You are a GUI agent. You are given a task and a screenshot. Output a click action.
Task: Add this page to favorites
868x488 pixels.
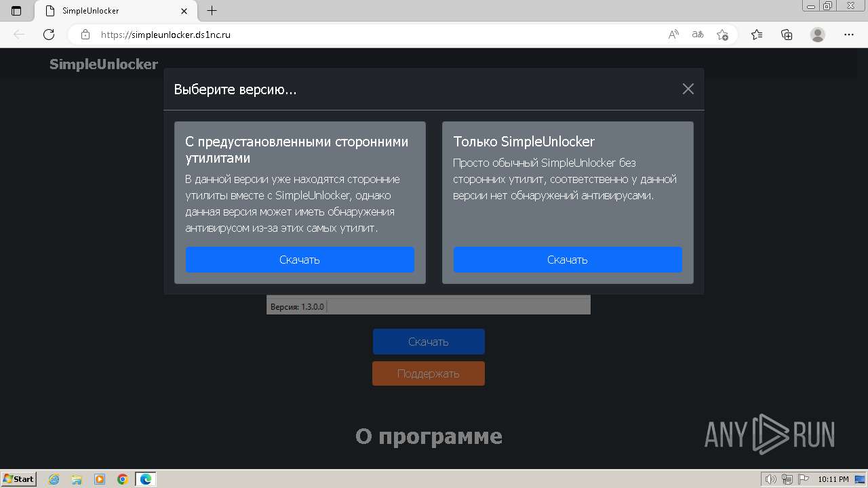722,35
